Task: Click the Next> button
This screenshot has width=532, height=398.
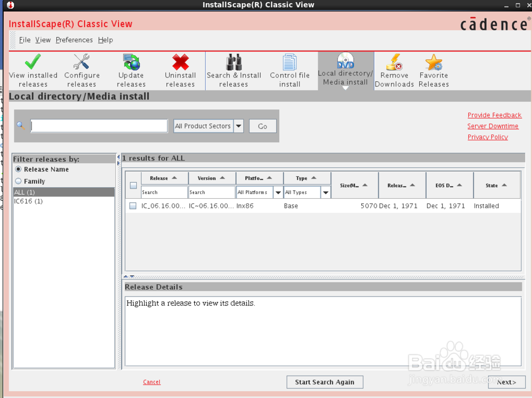Action: click(x=506, y=382)
